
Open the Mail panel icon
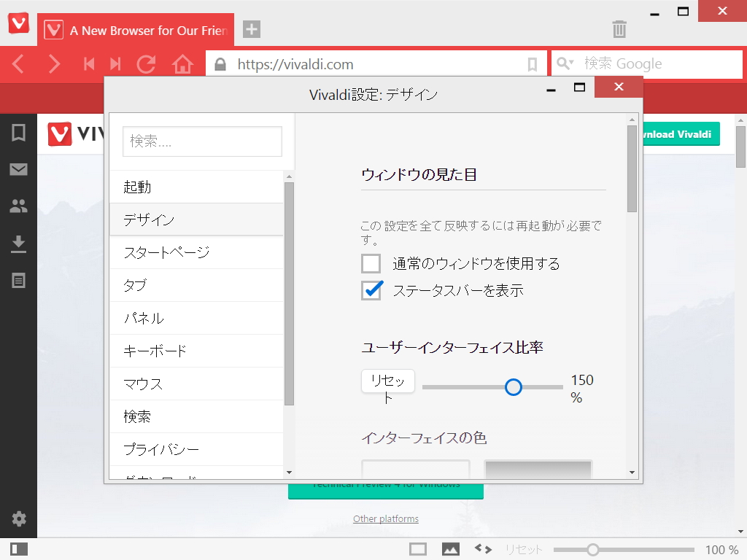point(19,168)
